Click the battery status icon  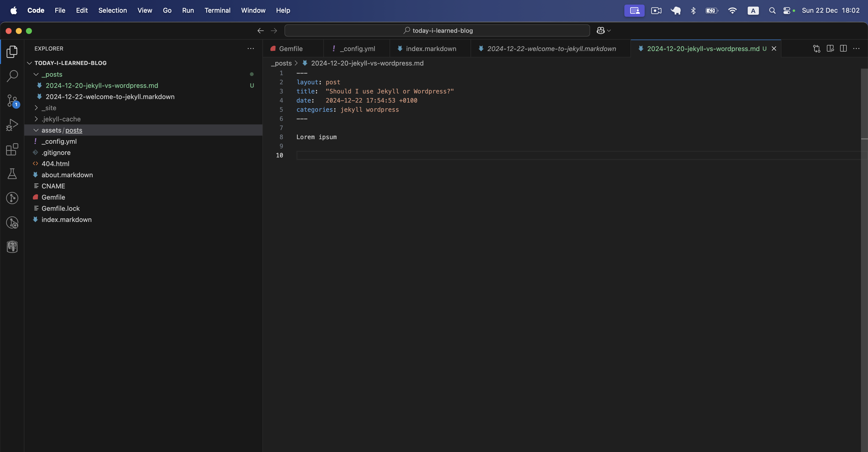[x=712, y=10]
